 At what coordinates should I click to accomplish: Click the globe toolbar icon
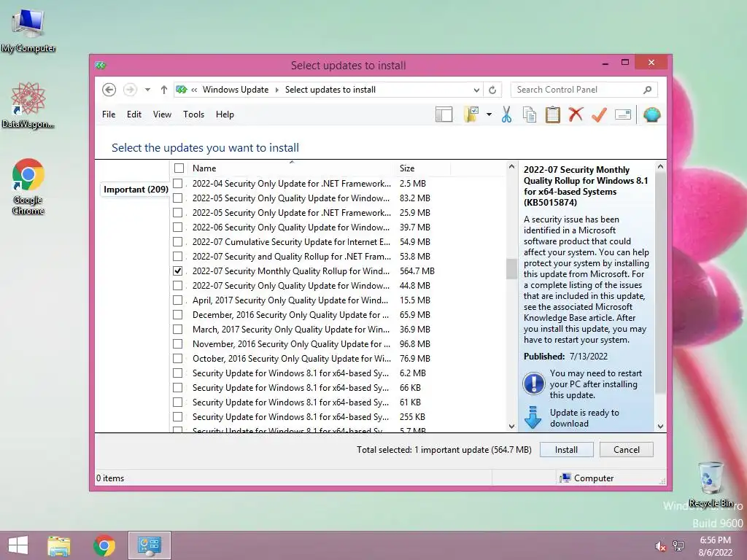coord(651,114)
